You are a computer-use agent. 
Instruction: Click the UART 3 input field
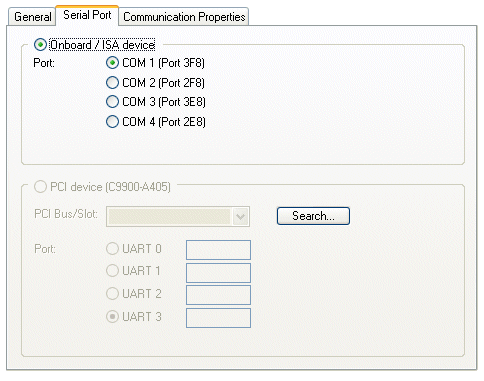(218, 318)
